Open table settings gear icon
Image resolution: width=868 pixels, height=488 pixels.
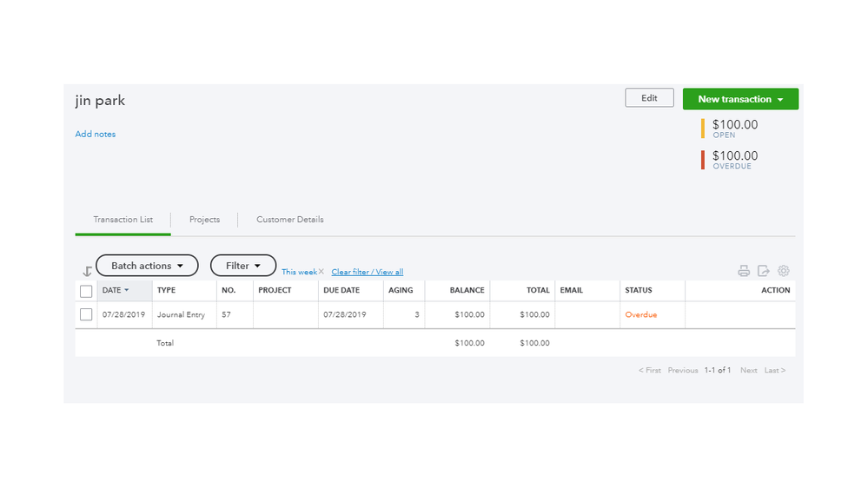[784, 271]
